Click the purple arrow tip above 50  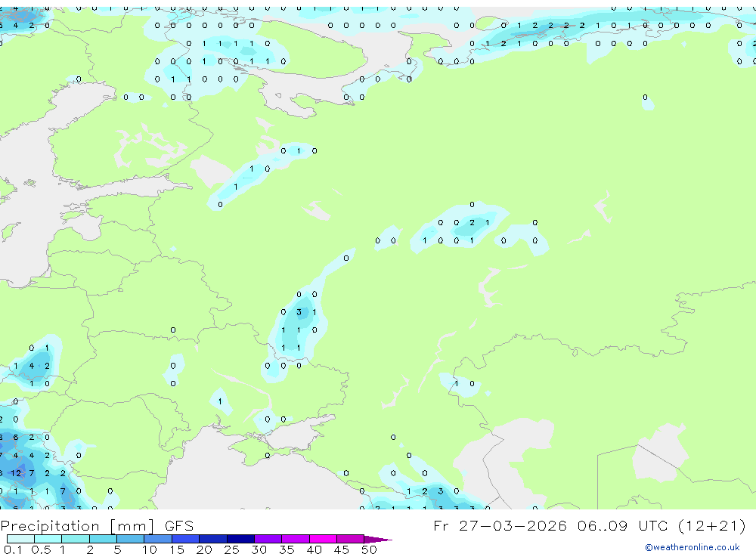point(378,539)
